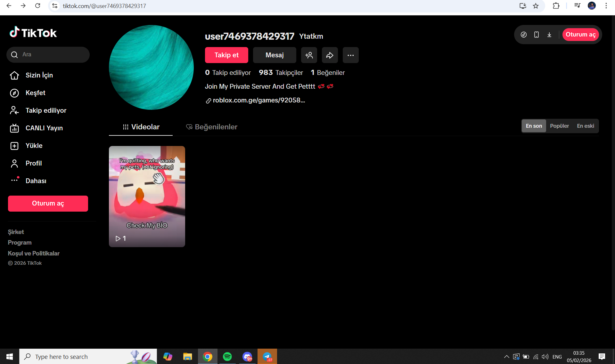Viewport: 615px width, 364px height.
Task: Open profile more options ellipsis
Action: (x=351, y=55)
